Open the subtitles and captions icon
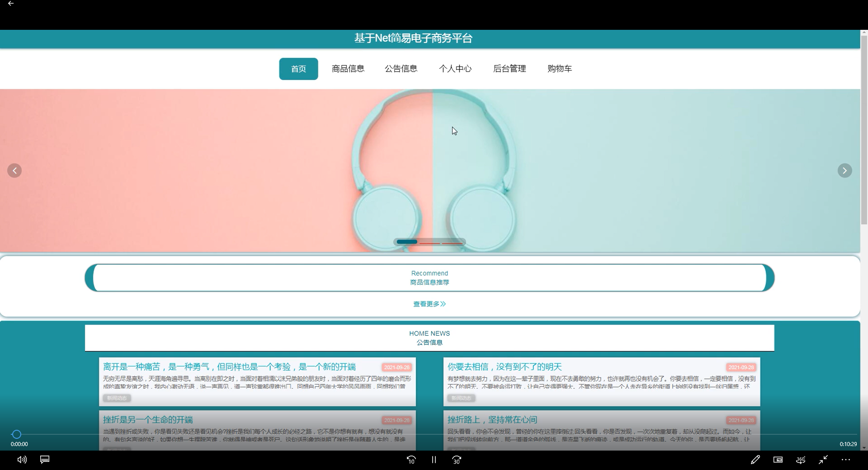 [x=45, y=460]
